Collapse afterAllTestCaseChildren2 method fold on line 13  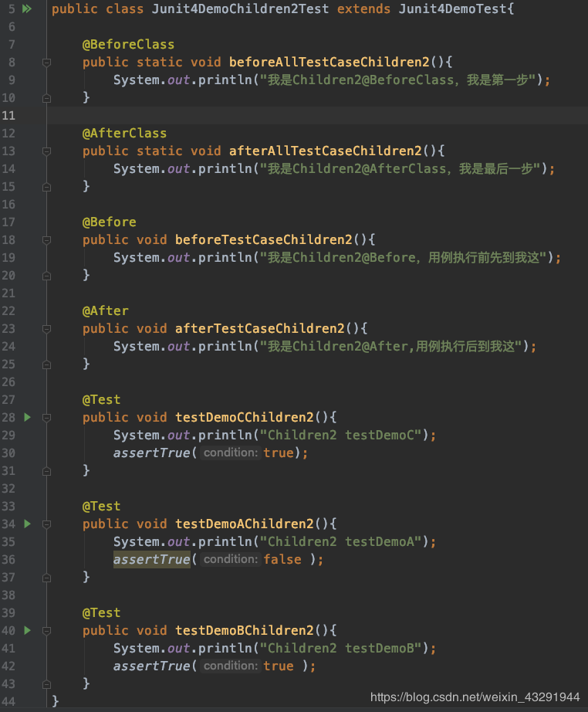46,151
